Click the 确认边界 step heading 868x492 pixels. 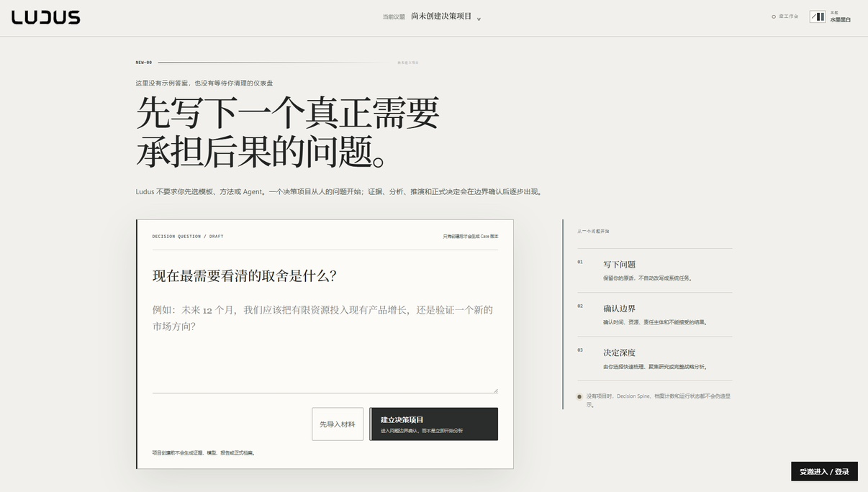tap(619, 309)
